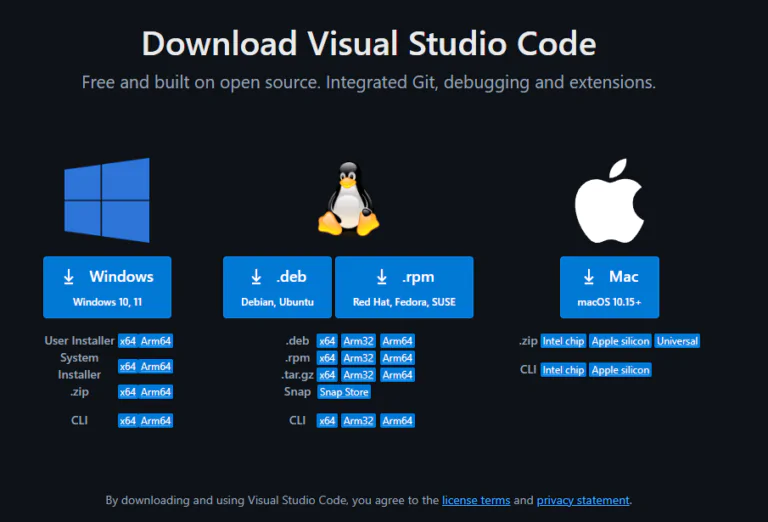
Task: Click the '.tar.gz' label under Linux
Action: [x=297, y=375]
